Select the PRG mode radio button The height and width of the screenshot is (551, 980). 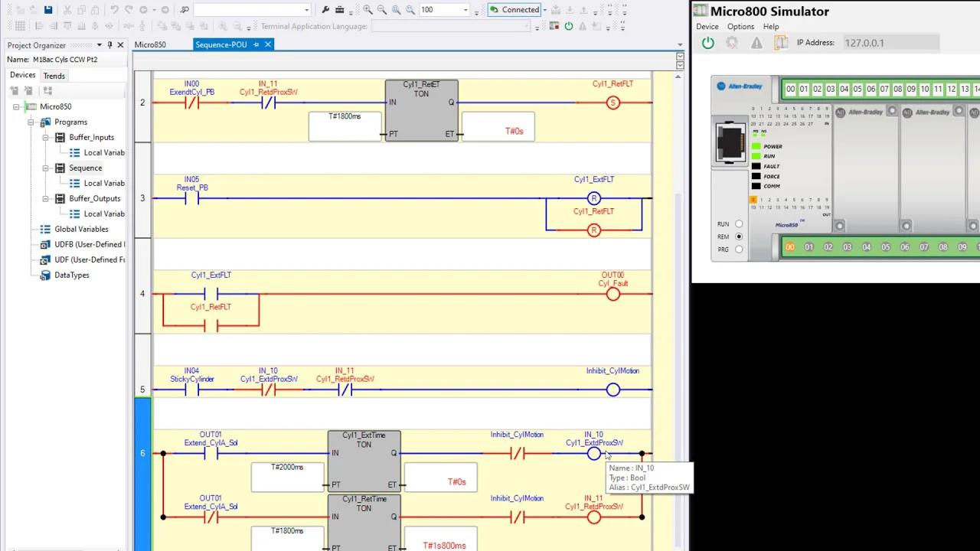click(x=739, y=249)
